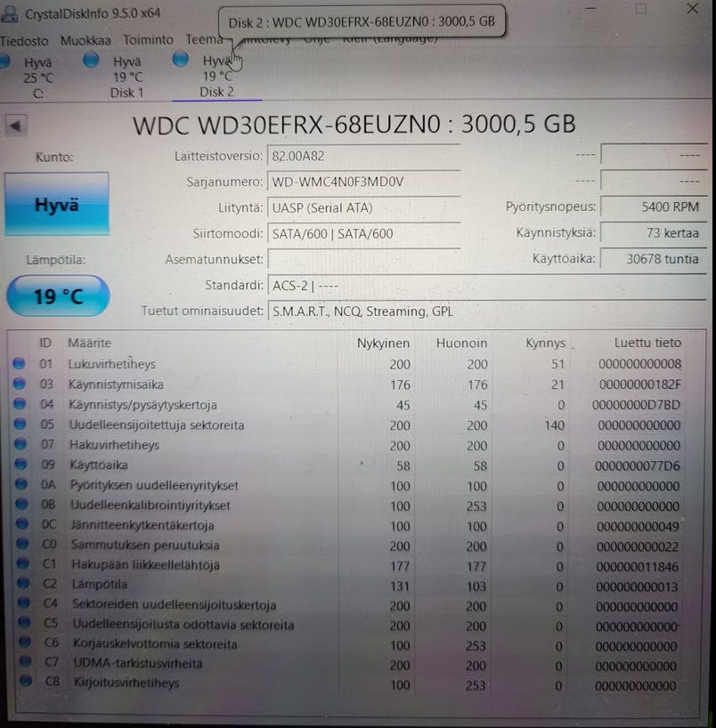Click raw value 000000011846

pyautogui.click(x=638, y=567)
